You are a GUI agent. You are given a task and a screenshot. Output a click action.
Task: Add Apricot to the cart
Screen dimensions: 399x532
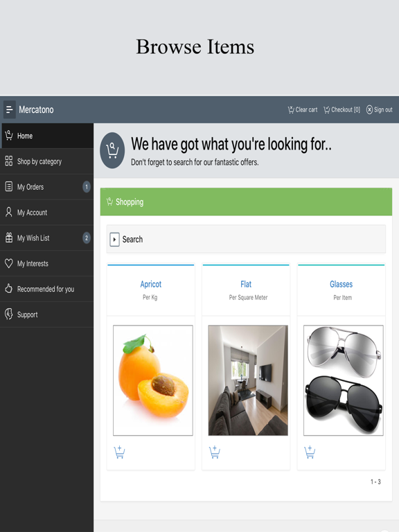tap(119, 452)
